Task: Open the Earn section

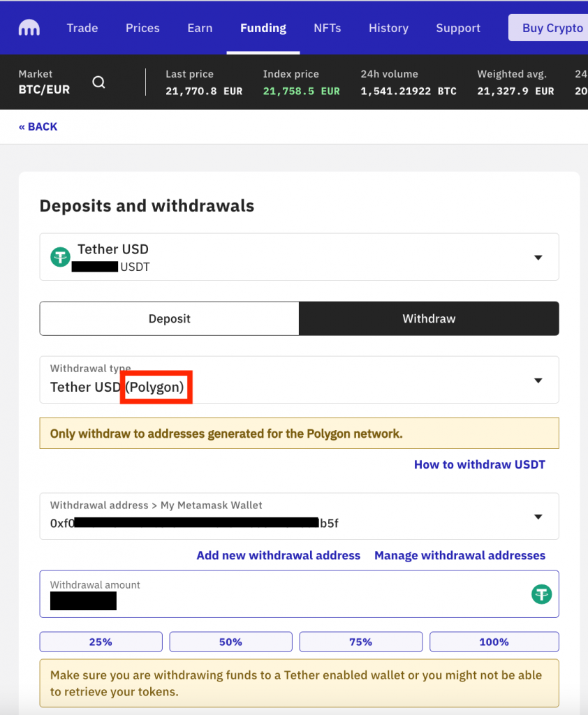Action: pyautogui.click(x=200, y=28)
